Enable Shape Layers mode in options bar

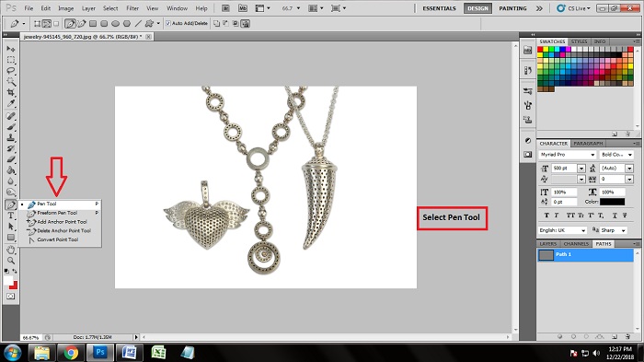pos(38,24)
